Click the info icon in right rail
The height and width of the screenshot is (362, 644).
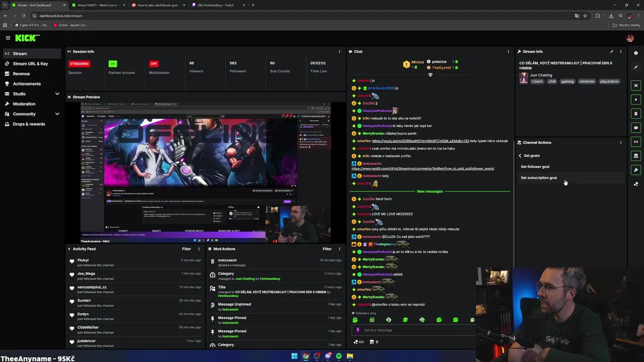[636, 53]
